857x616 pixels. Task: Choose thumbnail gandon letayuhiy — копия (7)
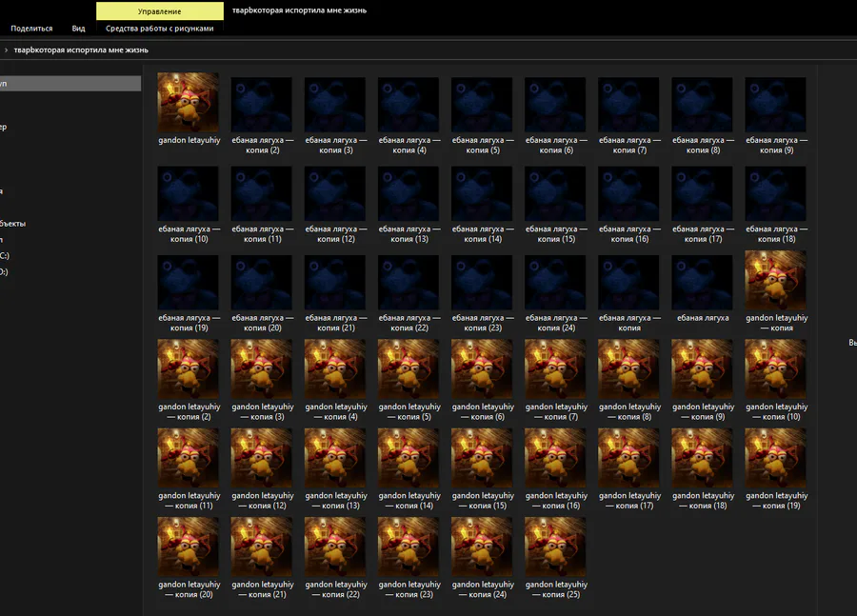click(x=555, y=369)
